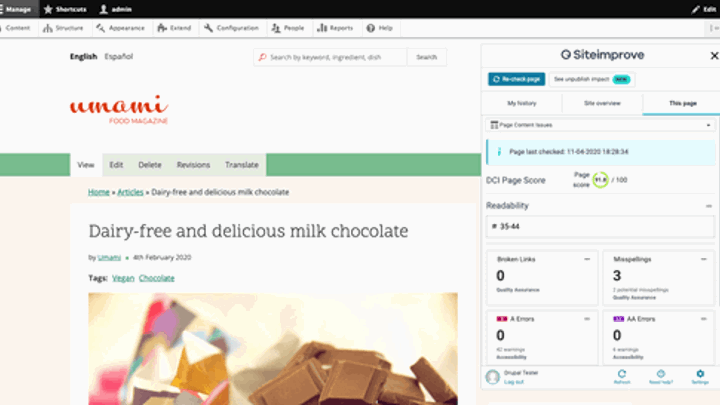
Task: Switch language to Español
Action: coord(118,56)
